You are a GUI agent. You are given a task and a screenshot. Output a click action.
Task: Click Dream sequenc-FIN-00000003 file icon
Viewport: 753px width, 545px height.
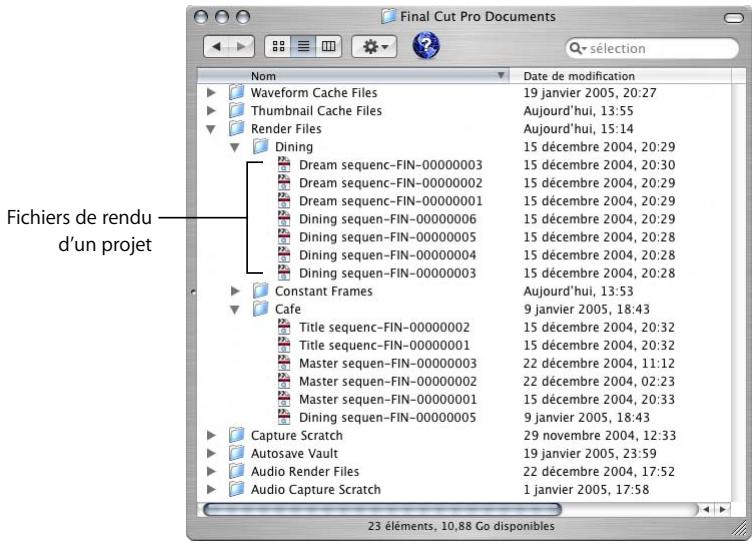(284, 164)
